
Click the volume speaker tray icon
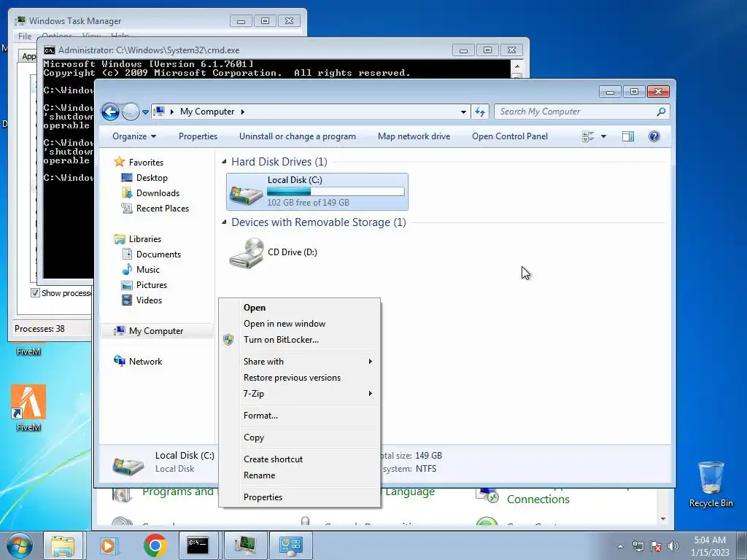pyautogui.click(x=673, y=546)
